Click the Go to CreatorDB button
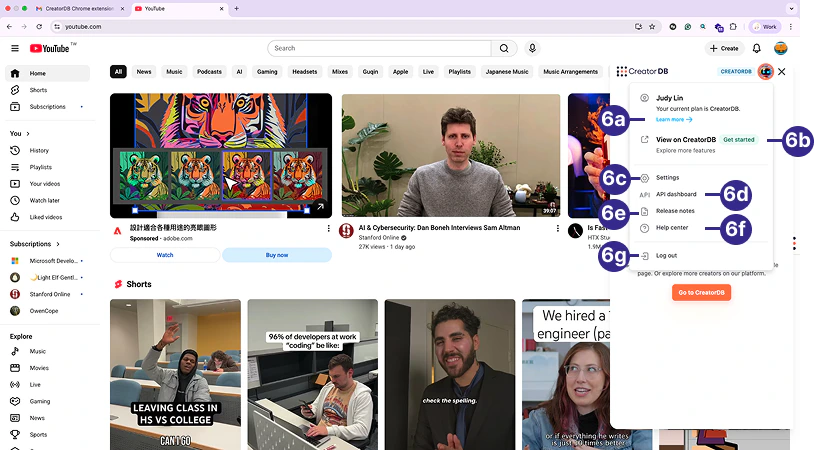814x450 pixels. (x=701, y=292)
